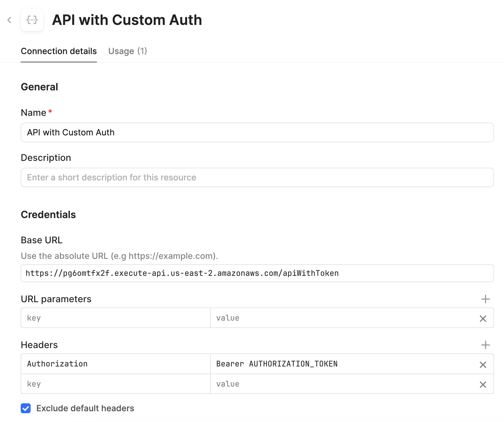Open the Connection details tab
The height and width of the screenshot is (422, 504).
tap(59, 51)
